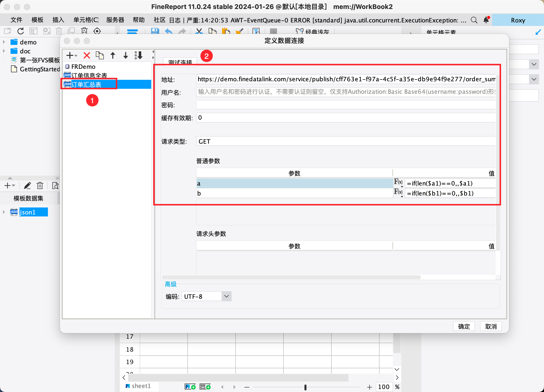Expand the demo folder tree node
This screenshot has height=392, width=544.
4,42
